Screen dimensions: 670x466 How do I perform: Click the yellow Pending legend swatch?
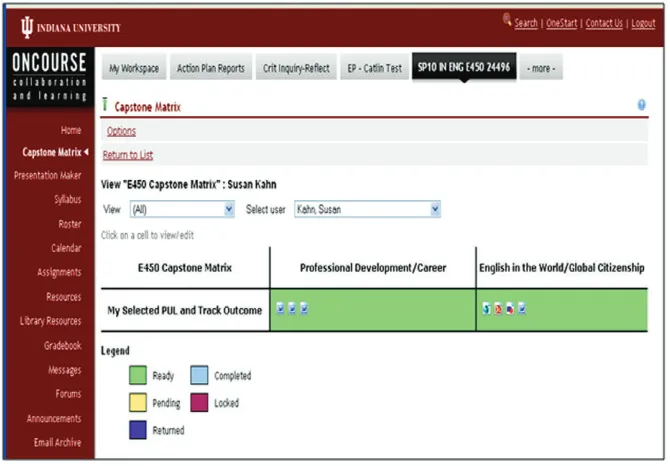pyautogui.click(x=138, y=403)
